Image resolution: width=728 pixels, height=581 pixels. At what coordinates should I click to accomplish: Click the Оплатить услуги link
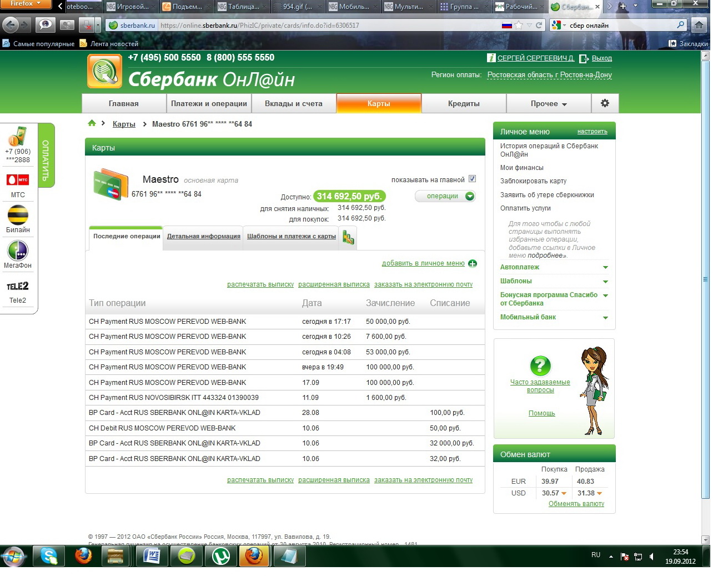[x=526, y=208]
